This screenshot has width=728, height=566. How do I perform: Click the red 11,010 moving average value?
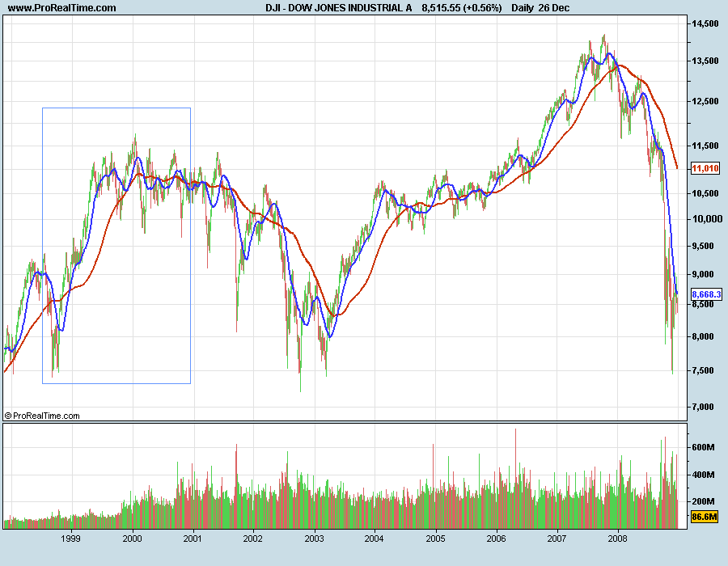click(705, 168)
